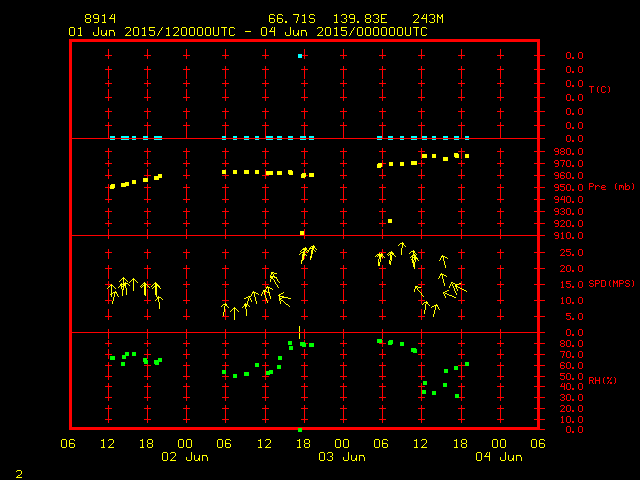The image size is (640, 480).
Task: Select the SPD(MPS) wind speed axis title
Action: tap(611, 283)
